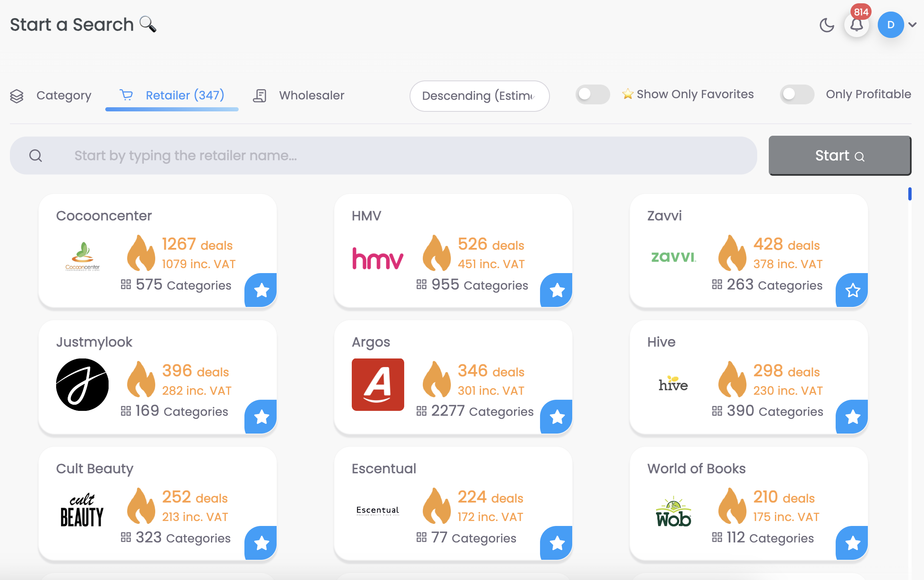
Task: Toggle favorite star on Argos card
Action: tap(557, 417)
